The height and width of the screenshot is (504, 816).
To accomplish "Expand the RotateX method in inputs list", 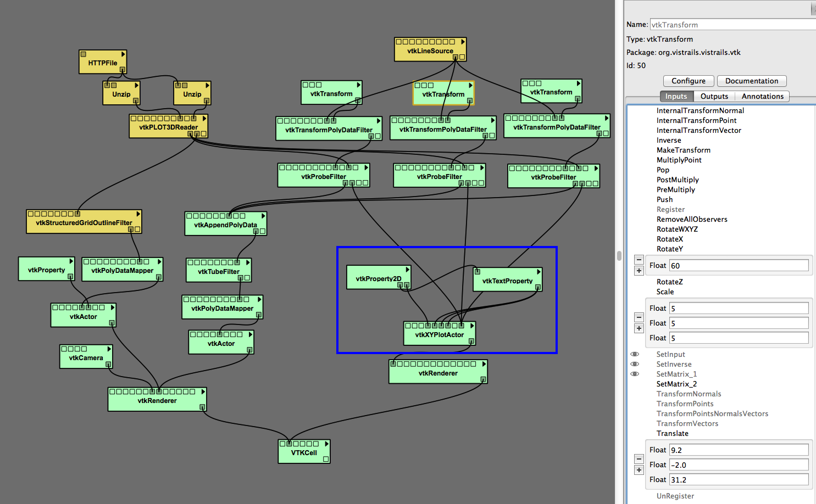I will click(669, 239).
